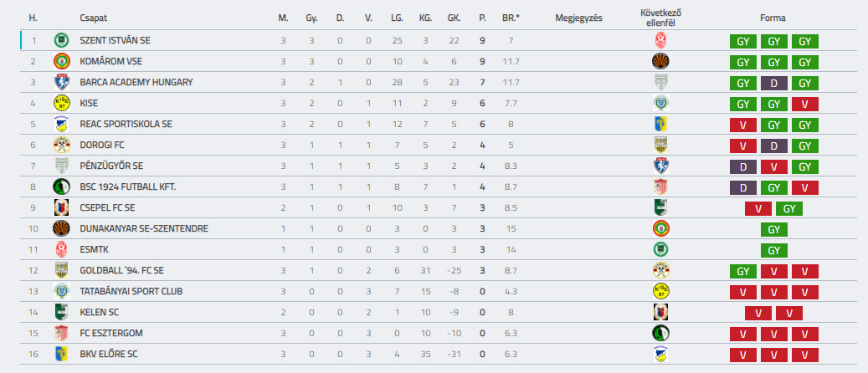
Task: Open the Pénzügyőr SE team link
Action: click(x=106, y=166)
